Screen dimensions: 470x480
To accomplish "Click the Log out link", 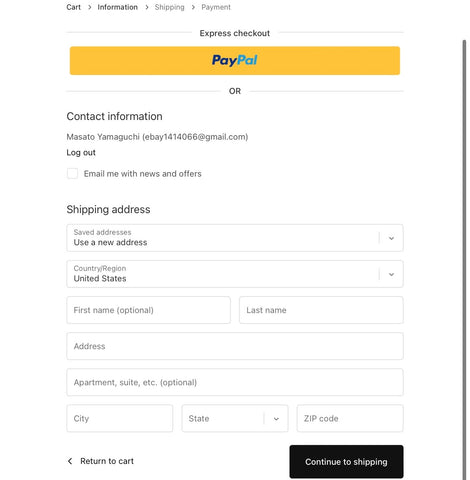I will tap(81, 153).
